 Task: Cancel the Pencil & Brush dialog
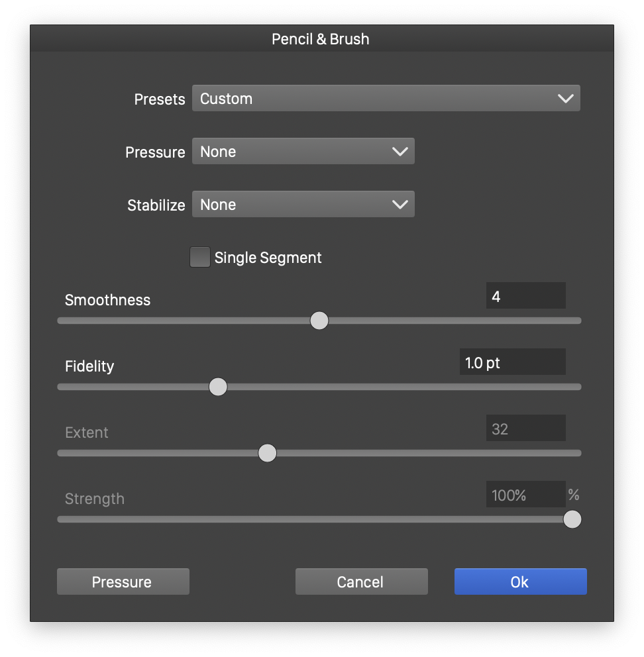point(361,581)
